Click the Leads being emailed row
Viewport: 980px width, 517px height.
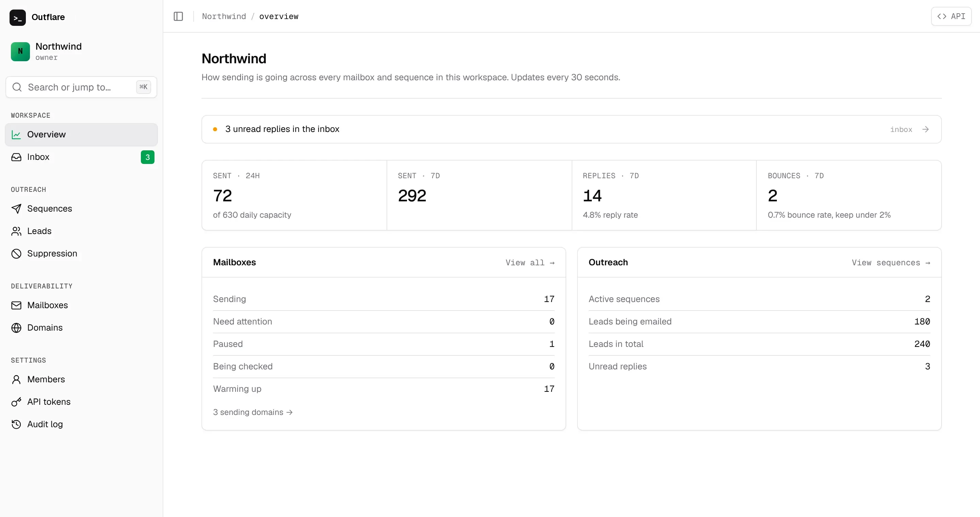[x=759, y=322]
